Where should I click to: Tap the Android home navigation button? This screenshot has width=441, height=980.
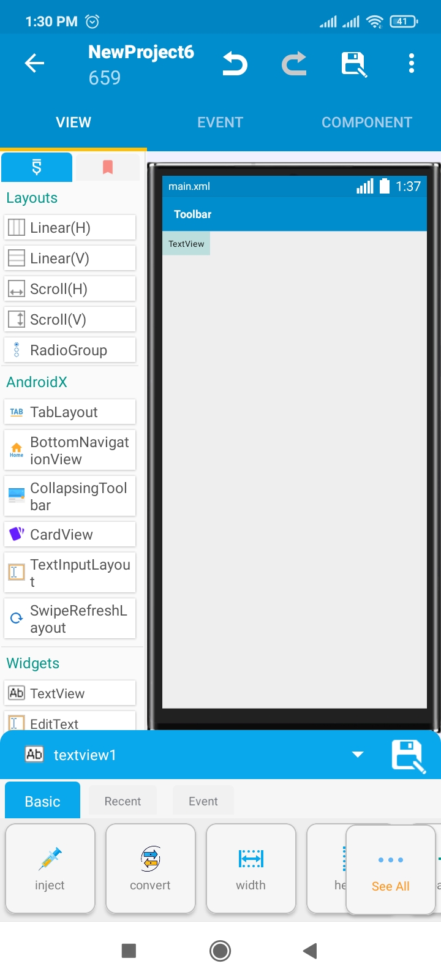[220, 951]
